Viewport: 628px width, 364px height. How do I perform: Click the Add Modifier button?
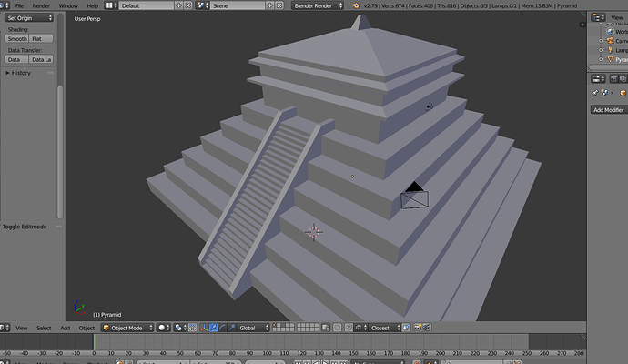point(609,110)
